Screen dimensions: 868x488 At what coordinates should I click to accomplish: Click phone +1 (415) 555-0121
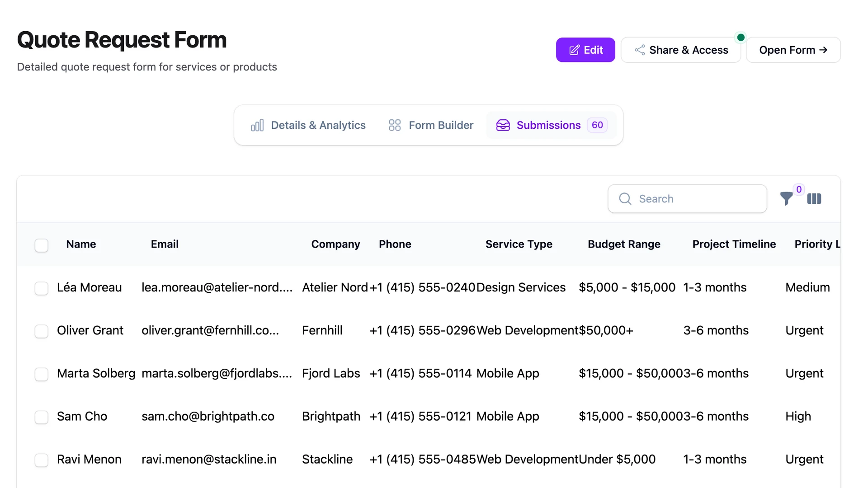(x=421, y=416)
